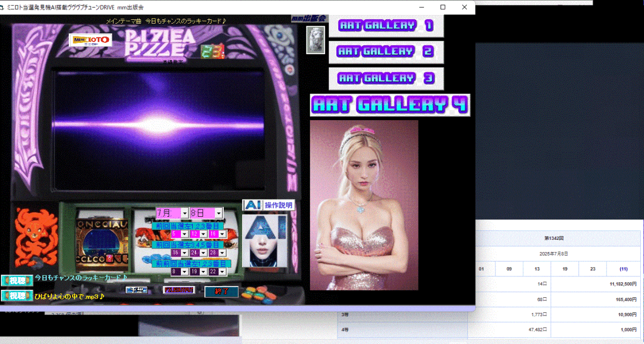The width and height of the screenshot is (644, 344).
Task: Click the blonde woman gallery image
Action: 364,205
